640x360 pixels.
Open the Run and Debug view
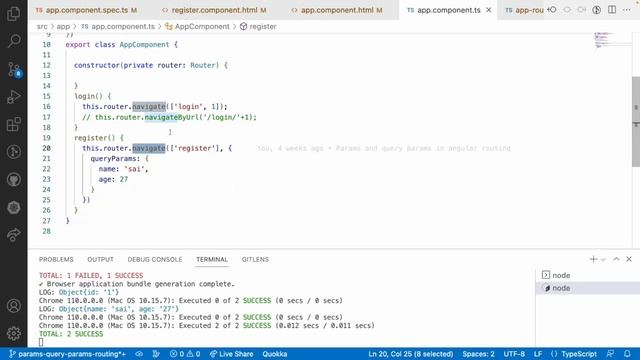(x=13, y=97)
